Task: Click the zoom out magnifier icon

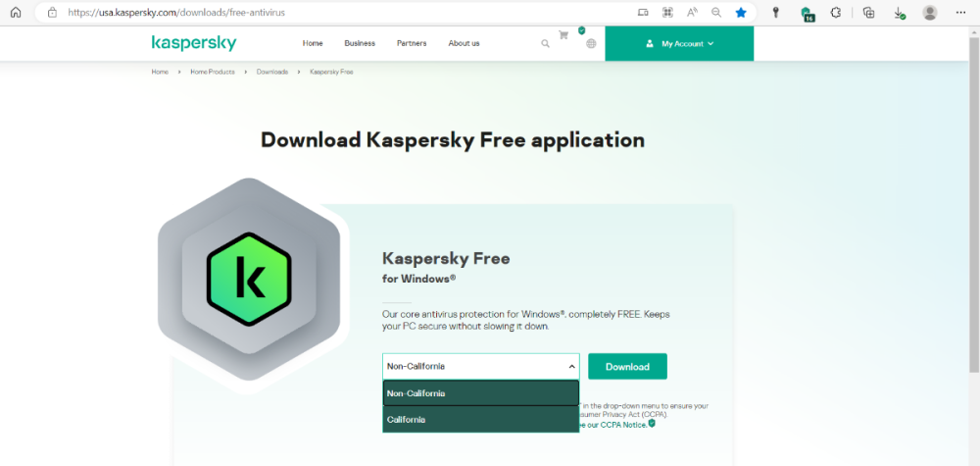Action: 716,12
